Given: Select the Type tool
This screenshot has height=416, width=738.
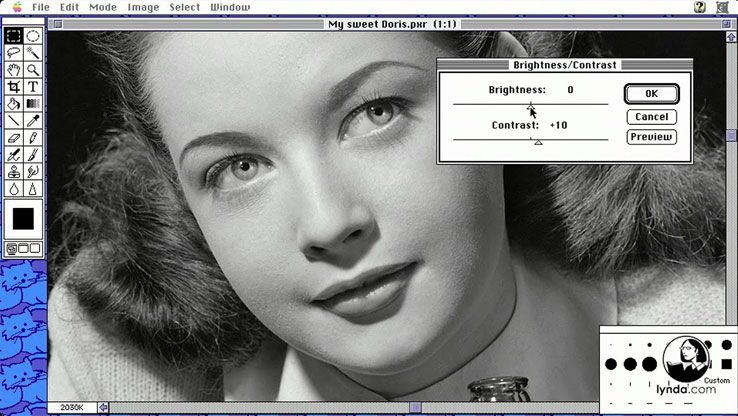Looking at the screenshot, I should pyautogui.click(x=34, y=87).
